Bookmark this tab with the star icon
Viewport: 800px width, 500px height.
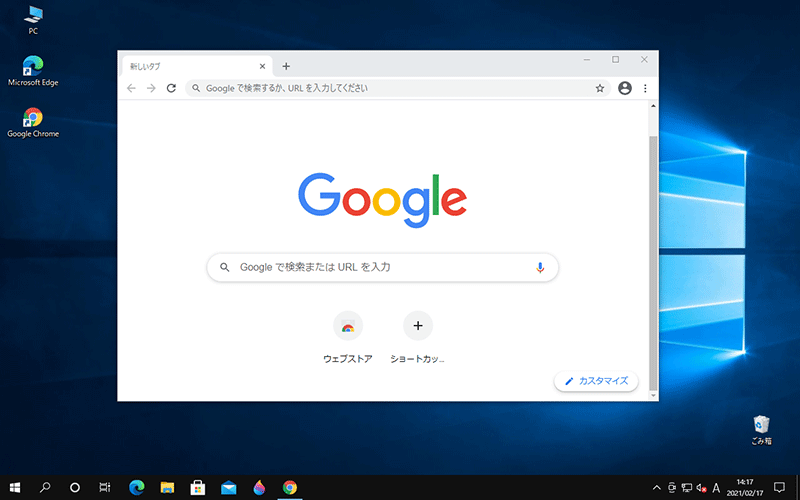pyautogui.click(x=600, y=88)
